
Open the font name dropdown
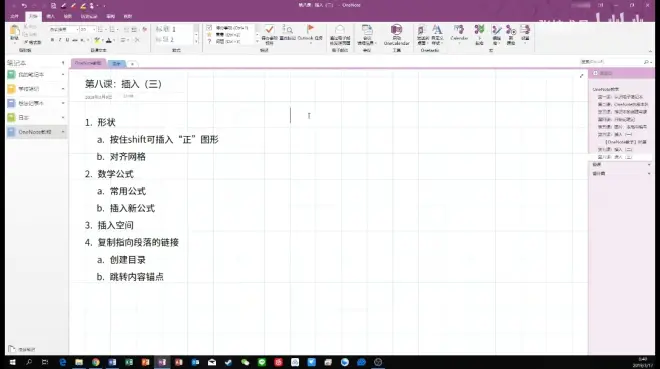(64, 29)
